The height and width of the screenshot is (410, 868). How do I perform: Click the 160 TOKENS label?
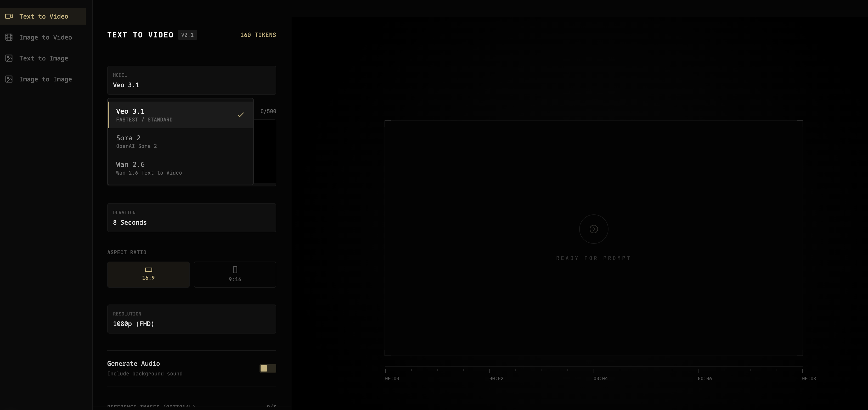[258, 35]
